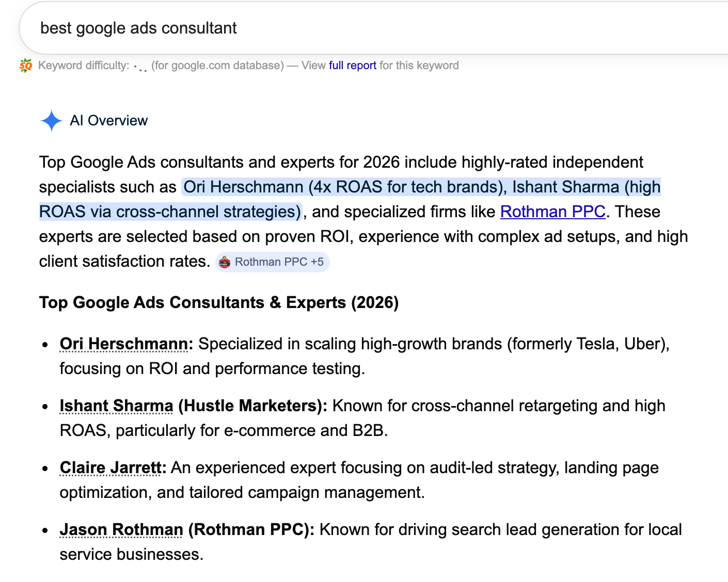This screenshot has width=728, height=582.
Task: Click the Ishant Sharma bullet link
Action: pos(117,406)
